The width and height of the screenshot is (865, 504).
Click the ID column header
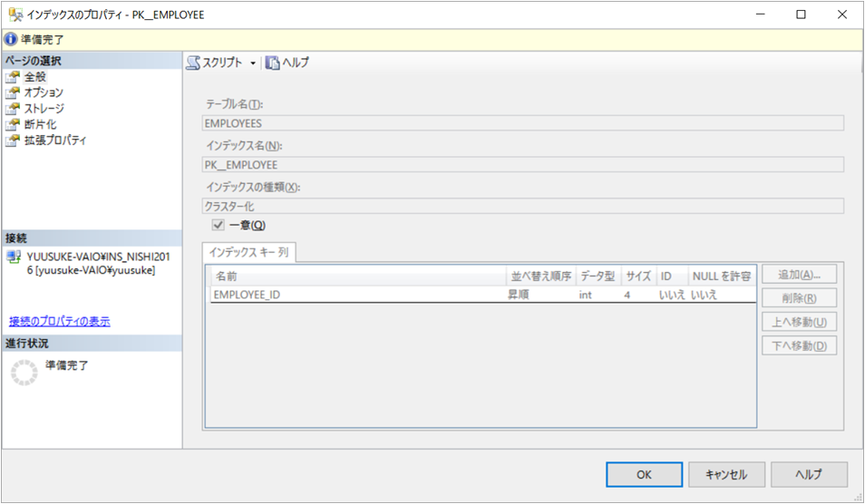pos(673,276)
